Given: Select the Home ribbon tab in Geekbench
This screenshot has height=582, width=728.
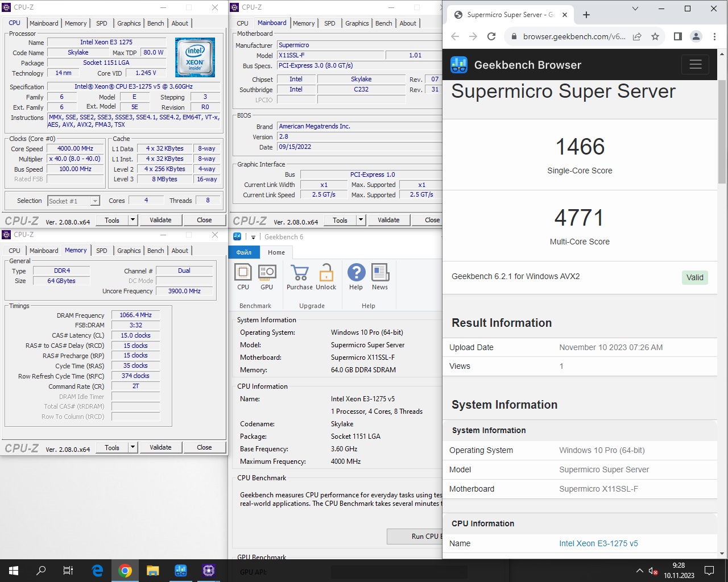Looking at the screenshot, I should pyautogui.click(x=276, y=252).
